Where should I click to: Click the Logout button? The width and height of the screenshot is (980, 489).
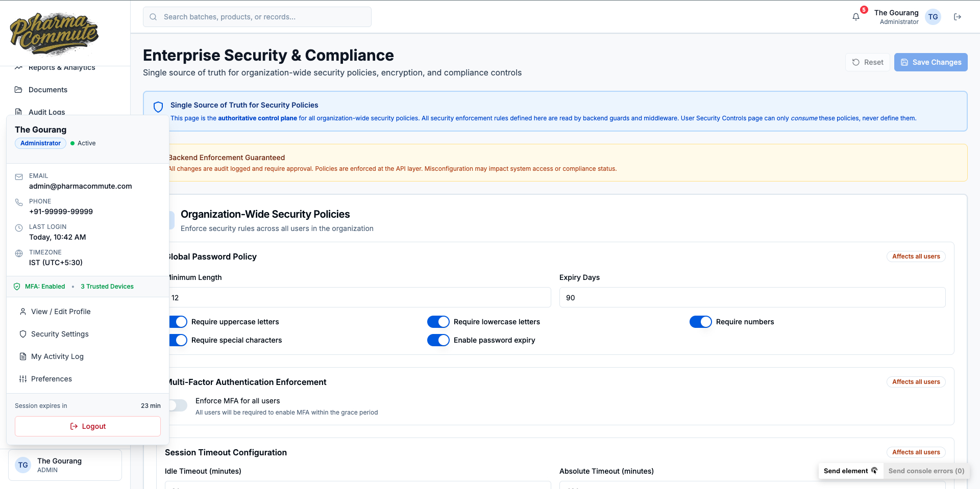pyautogui.click(x=88, y=426)
